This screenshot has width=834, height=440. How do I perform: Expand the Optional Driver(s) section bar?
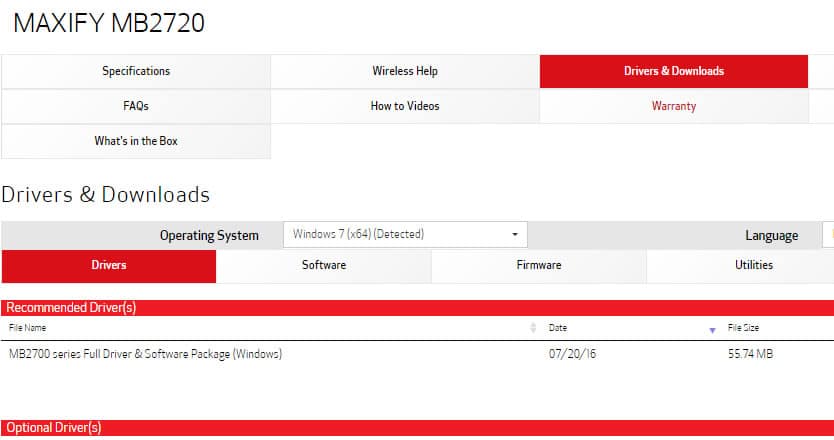(x=54, y=428)
